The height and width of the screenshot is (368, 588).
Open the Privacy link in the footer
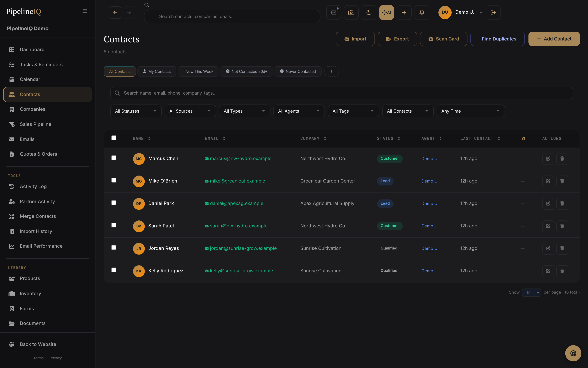click(x=56, y=358)
